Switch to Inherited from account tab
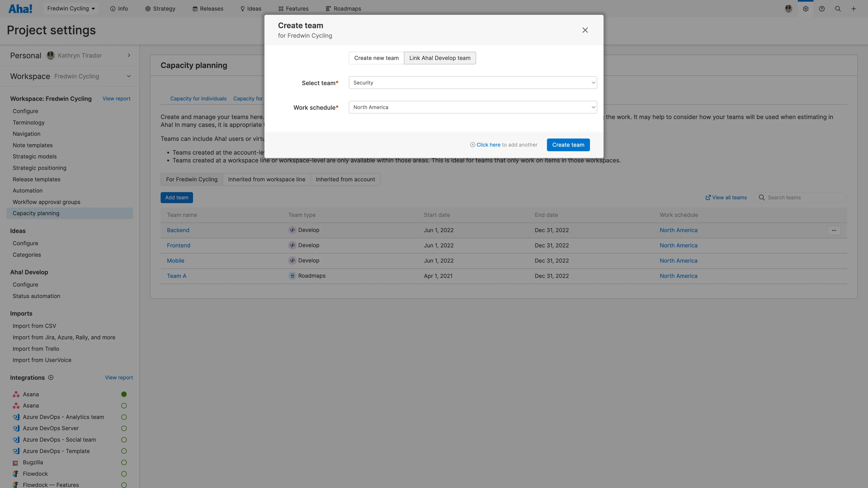This screenshot has height=488, width=868. (345, 180)
